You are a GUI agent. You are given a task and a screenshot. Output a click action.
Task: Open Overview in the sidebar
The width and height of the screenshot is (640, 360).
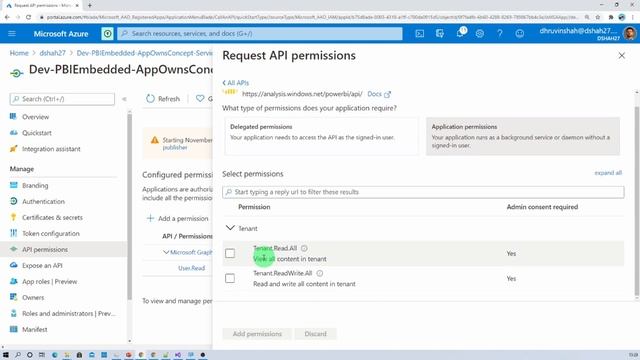[36, 117]
